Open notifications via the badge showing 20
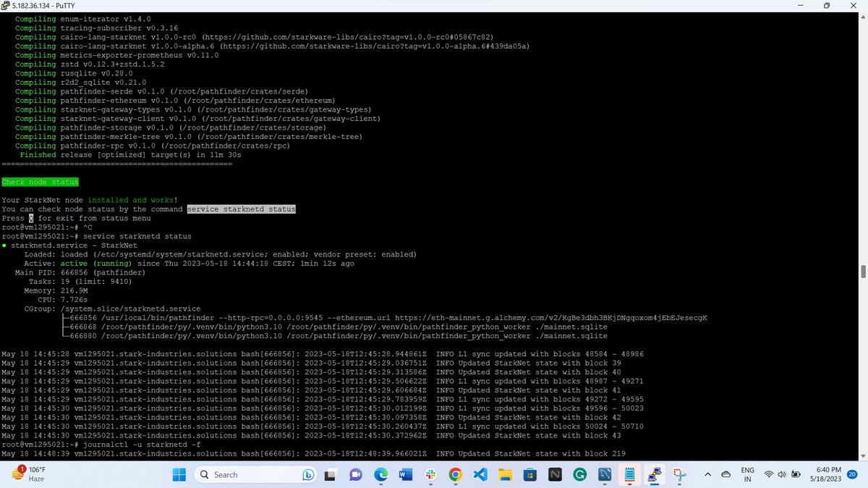868x488 pixels. (852, 474)
